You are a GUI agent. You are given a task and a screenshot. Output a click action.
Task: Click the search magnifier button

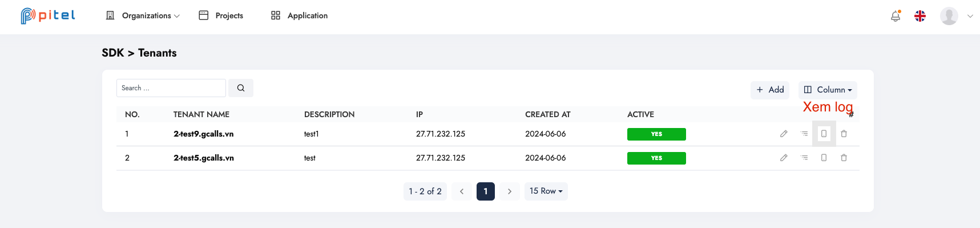click(241, 88)
